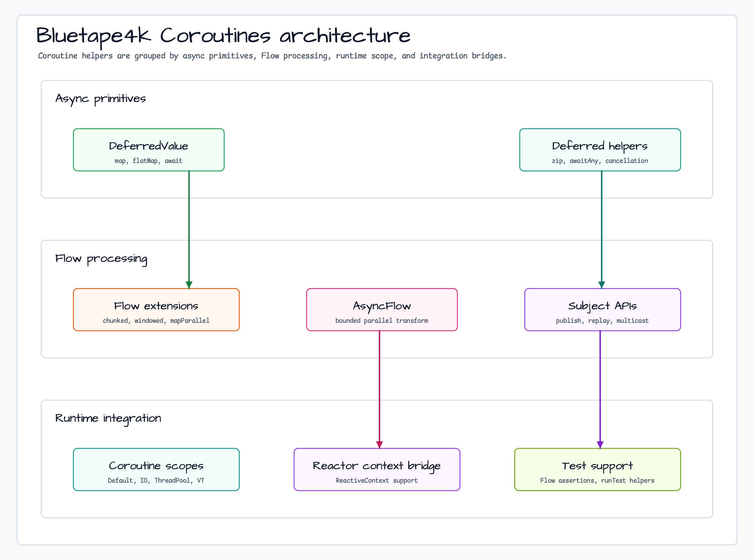This screenshot has height=560, width=754.
Task: Click the Flow extensions node
Action: coord(156,309)
